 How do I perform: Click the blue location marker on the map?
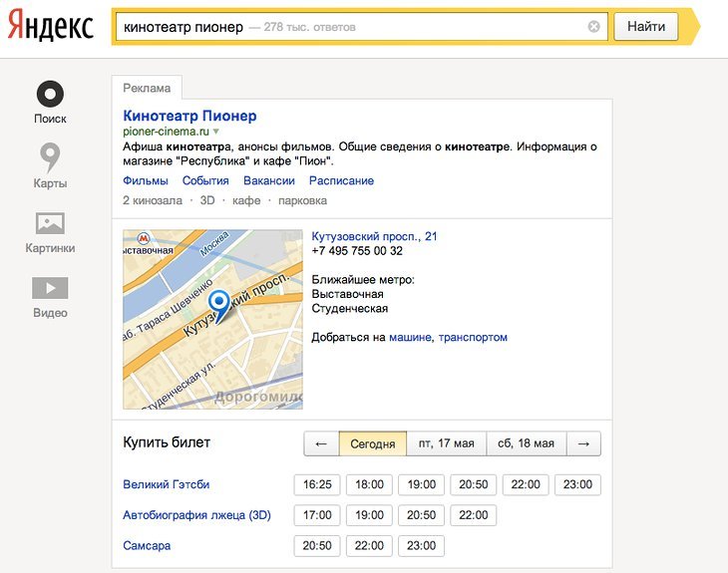(218, 305)
